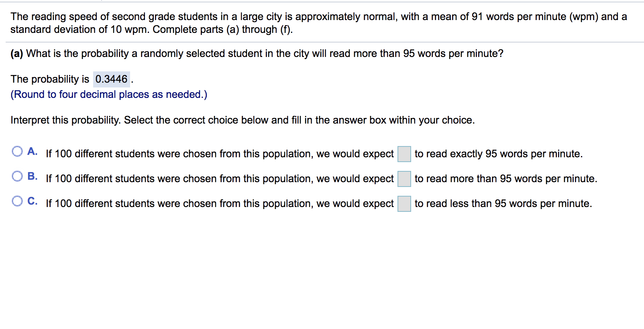Click the 'Interpret this probability' instruction text

(243, 120)
